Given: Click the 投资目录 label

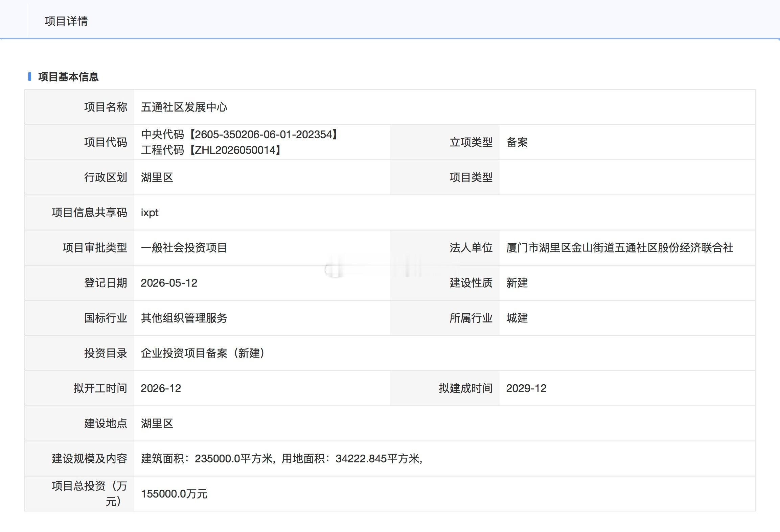Looking at the screenshot, I should 106,353.
